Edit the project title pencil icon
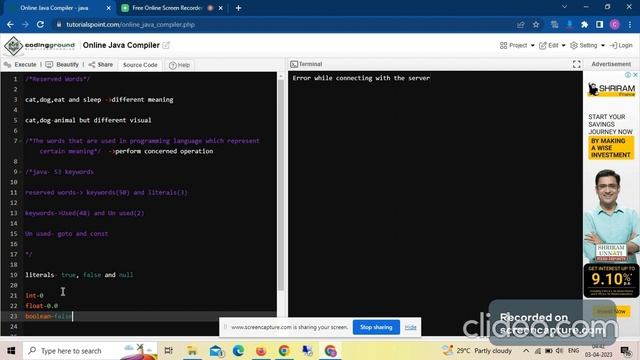The image size is (640, 360). tap(166, 45)
